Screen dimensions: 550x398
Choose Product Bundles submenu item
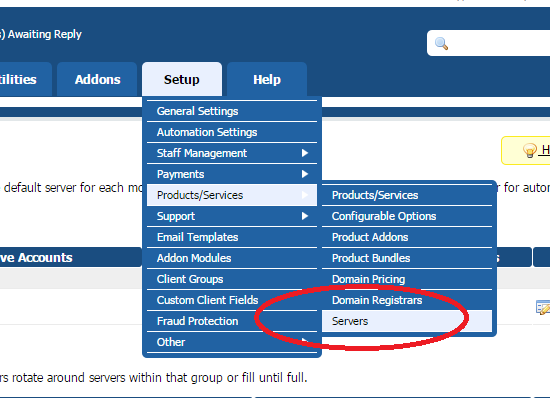pyautogui.click(x=407, y=258)
